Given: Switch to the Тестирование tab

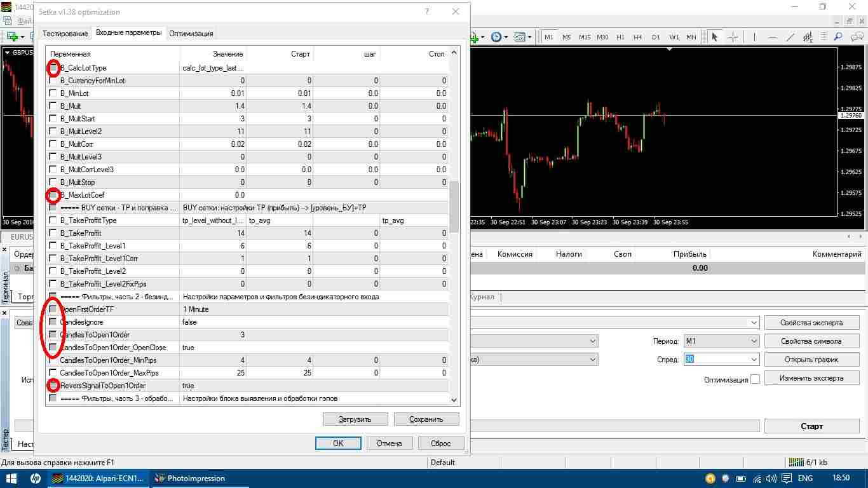Looking at the screenshot, I should pyautogui.click(x=65, y=34).
